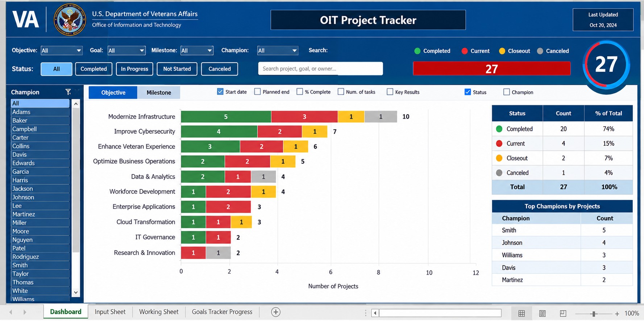Click green dot in Completed table row
Viewport: 644px width, 321px height.
tap(499, 129)
